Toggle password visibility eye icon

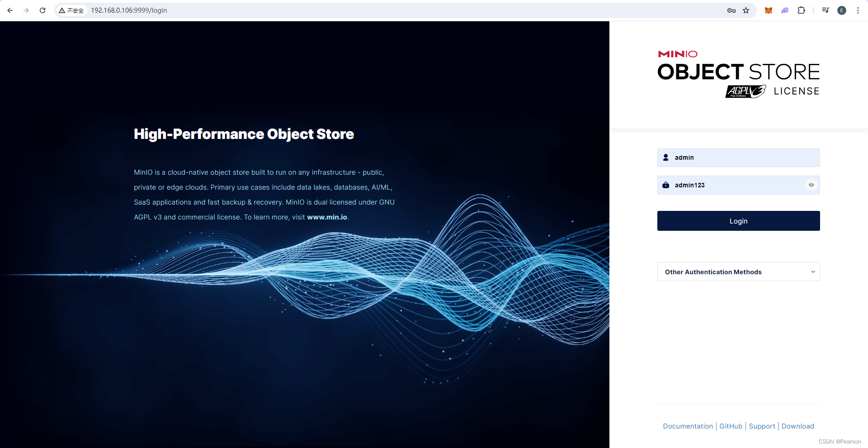(x=811, y=185)
